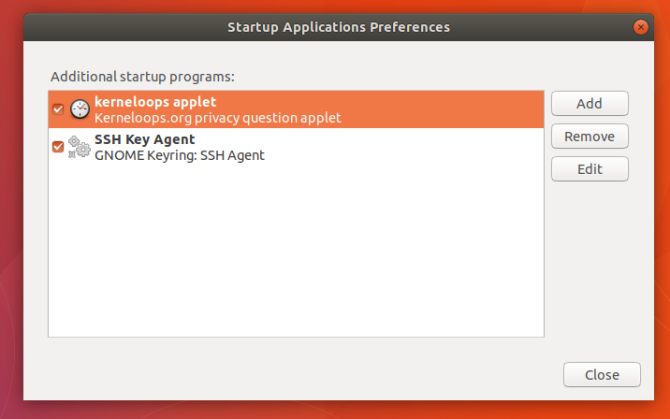Click the 'GNOME Keyring: SSH Agent' description

click(x=179, y=155)
